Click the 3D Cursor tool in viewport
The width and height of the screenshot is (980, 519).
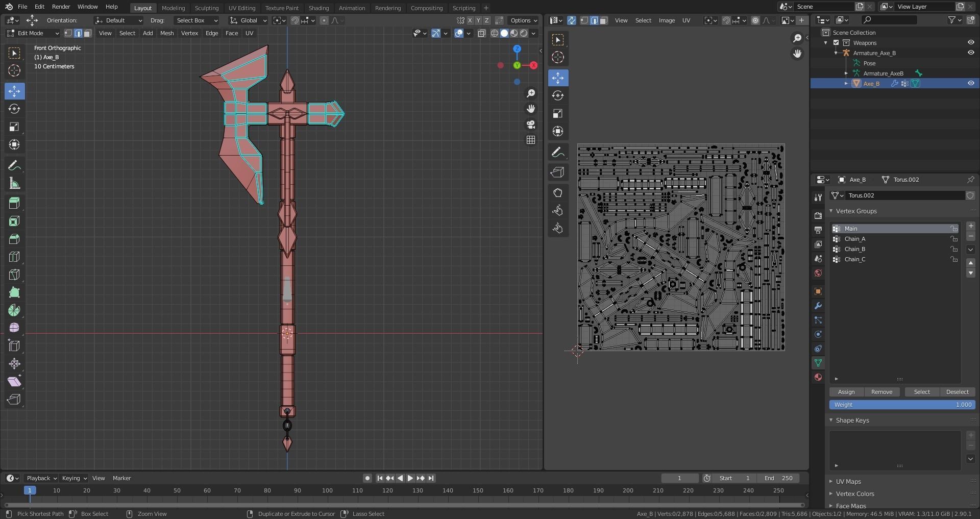coord(14,71)
